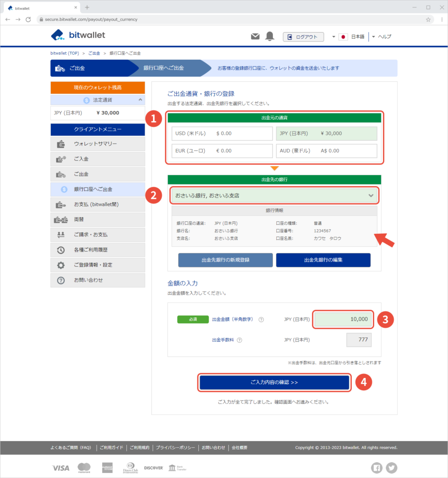The width and height of the screenshot is (448, 478).
Task: Open よくあるご質問 (FAQ) footer link
Action: click(x=71, y=448)
